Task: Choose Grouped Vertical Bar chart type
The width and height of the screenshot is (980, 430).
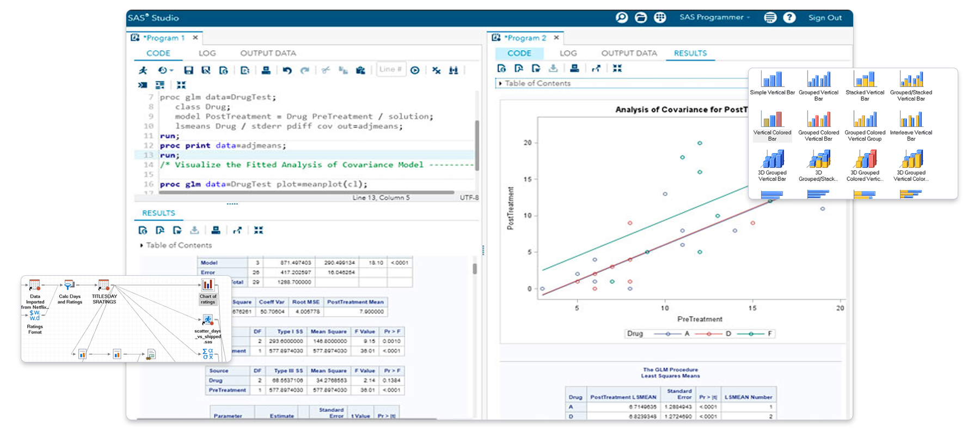Action: (818, 86)
